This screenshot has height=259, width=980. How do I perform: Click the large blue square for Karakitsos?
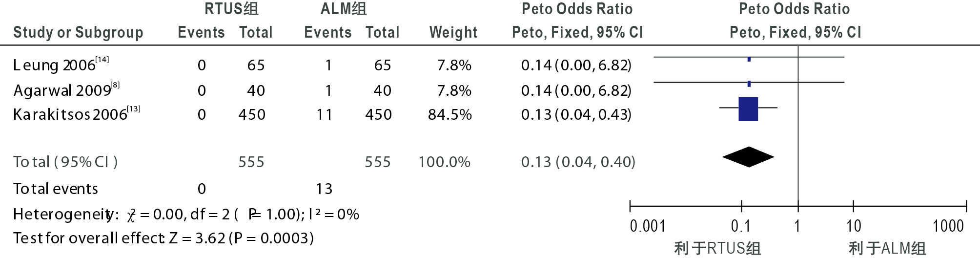click(x=748, y=109)
